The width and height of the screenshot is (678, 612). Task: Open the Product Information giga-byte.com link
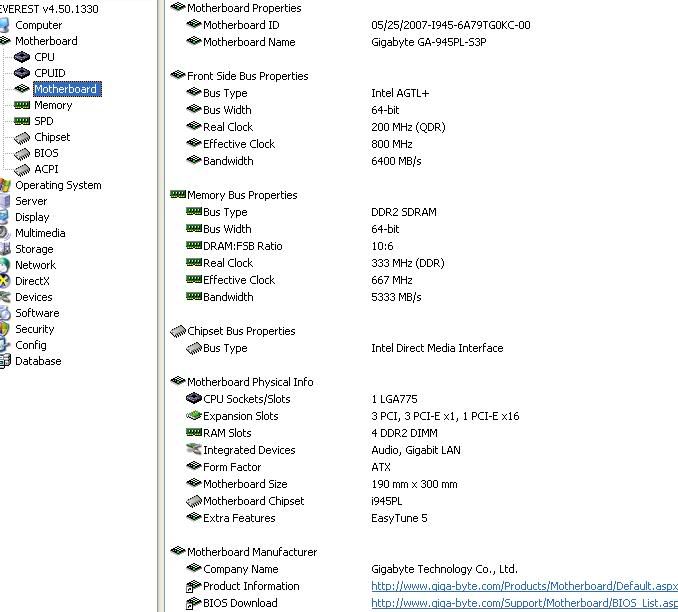[524, 586]
